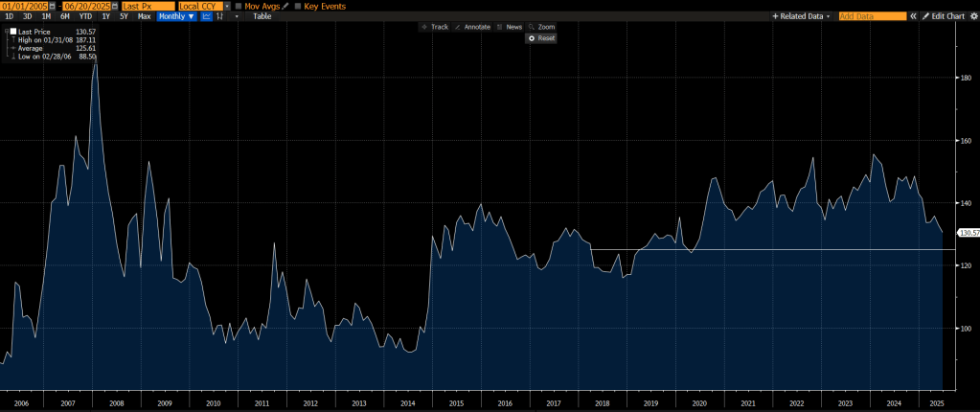Collapse panel with double-chevron icon
This screenshot has width=980, height=412.
point(913,16)
